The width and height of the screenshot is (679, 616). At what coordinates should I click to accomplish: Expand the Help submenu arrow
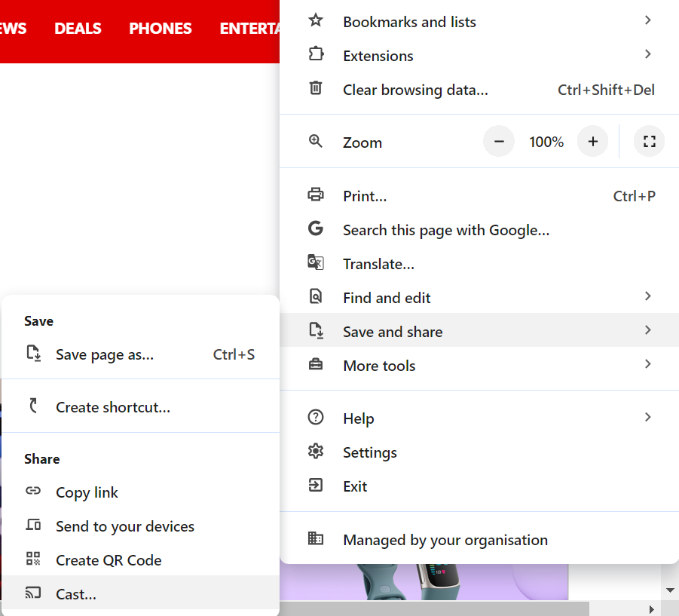(648, 417)
